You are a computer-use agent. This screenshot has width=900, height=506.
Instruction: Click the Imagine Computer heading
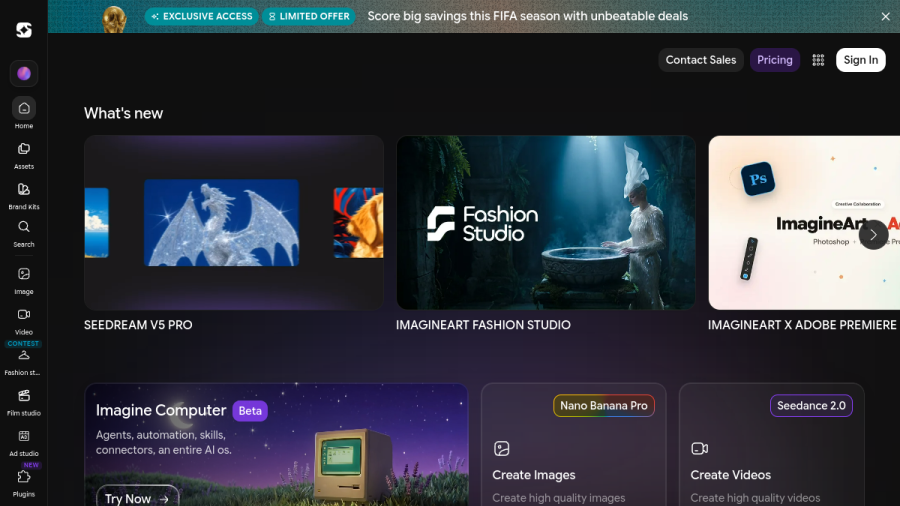[x=161, y=410]
